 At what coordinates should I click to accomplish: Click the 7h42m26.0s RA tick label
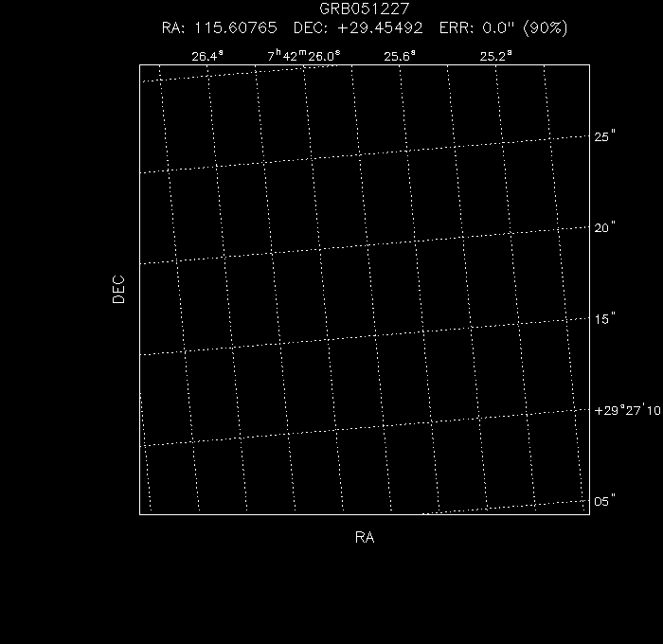pyautogui.click(x=304, y=56)
